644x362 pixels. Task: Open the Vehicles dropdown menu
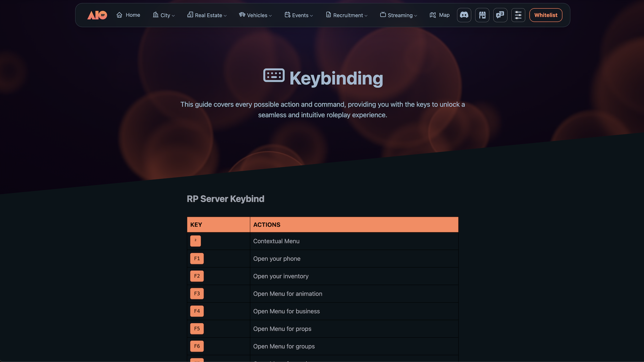tap(255, 15)
